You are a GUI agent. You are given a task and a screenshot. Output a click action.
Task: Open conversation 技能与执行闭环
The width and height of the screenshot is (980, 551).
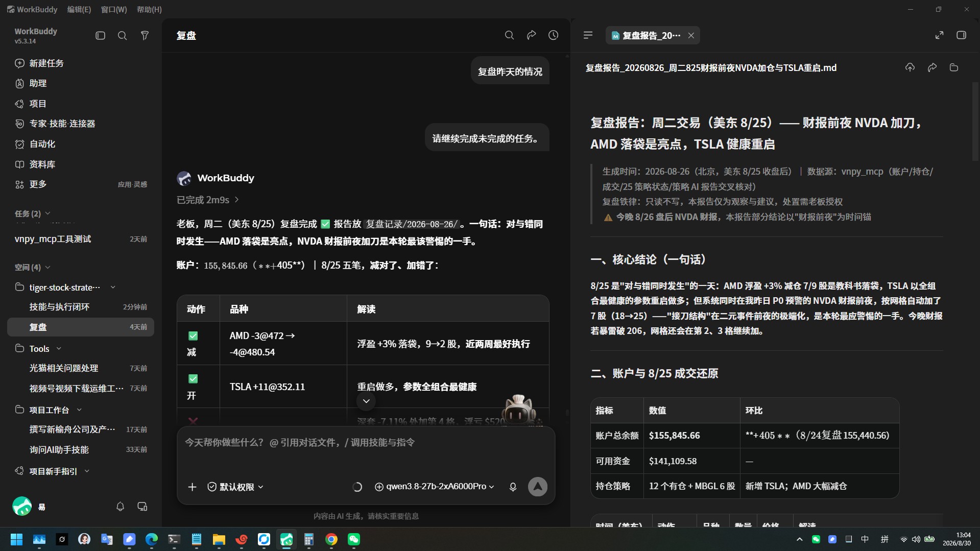pyautogui.click(x=81, y=307)
